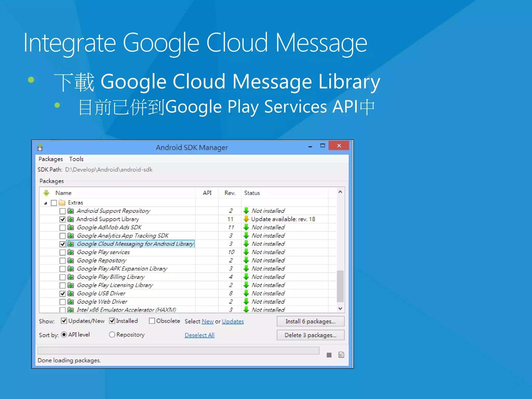The image size is (532, 399).
Task: Uncheck the Google USB Driver checkbox
Action: click(x=62, y=294)
